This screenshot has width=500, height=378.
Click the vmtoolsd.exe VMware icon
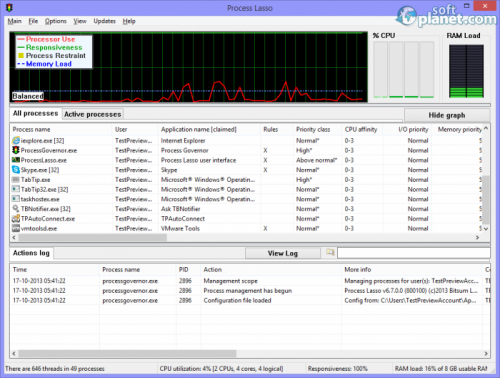16,228
